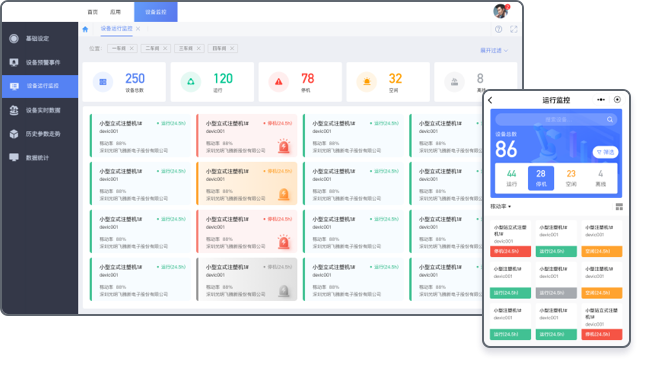
Task: Click the home icon in the tab bar
Action: [85, 29]
